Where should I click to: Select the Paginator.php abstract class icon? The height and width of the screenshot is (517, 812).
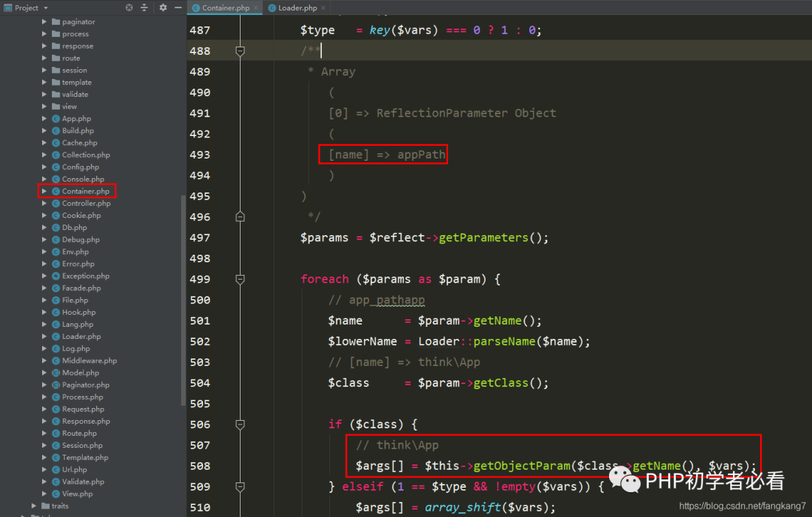click(56, 385)
